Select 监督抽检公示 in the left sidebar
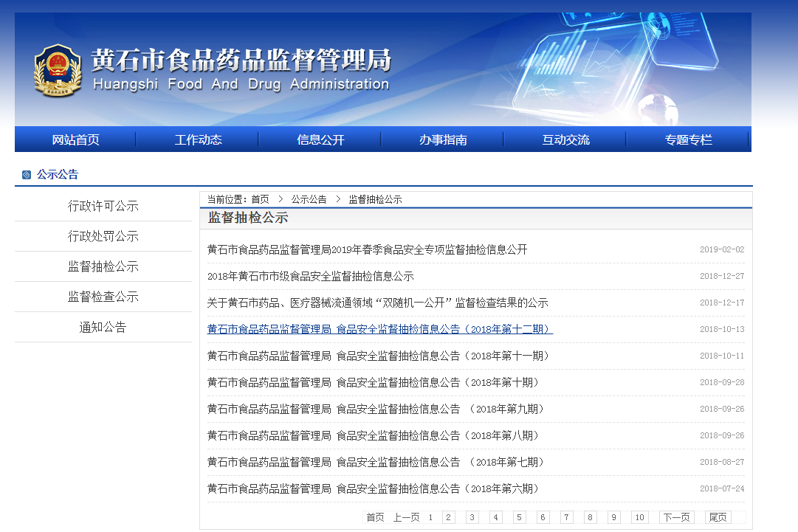The image size is (798, 532). pos(103,266)
